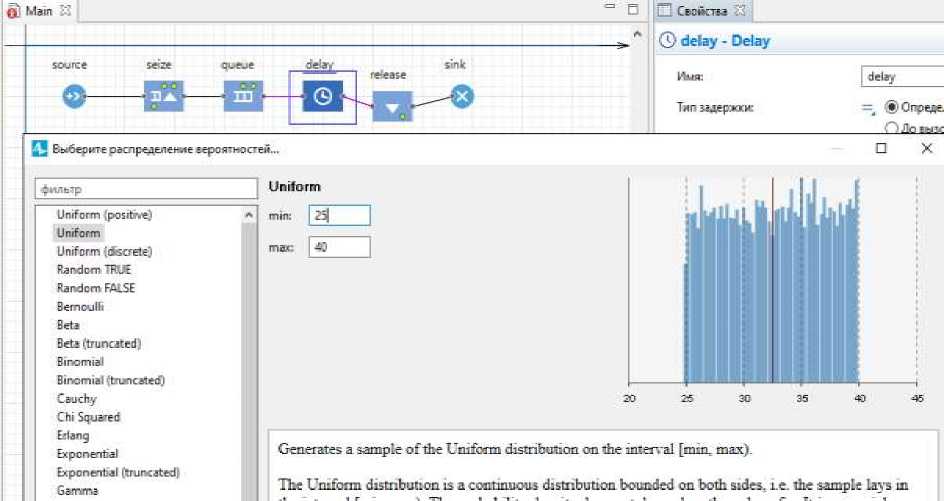The height and width of the screenshot is (501, 944).
Task: Click the Имя field containing delay
Action: [902, 76]
